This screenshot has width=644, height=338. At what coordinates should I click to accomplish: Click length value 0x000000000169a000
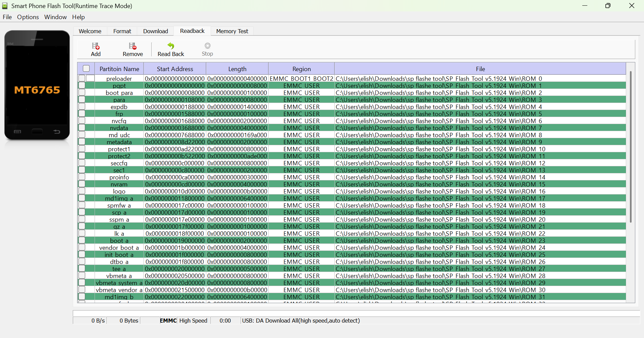point(237,135)
